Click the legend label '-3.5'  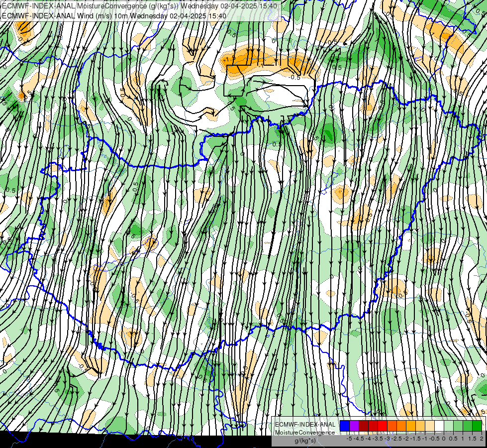[x=378, y=439]
